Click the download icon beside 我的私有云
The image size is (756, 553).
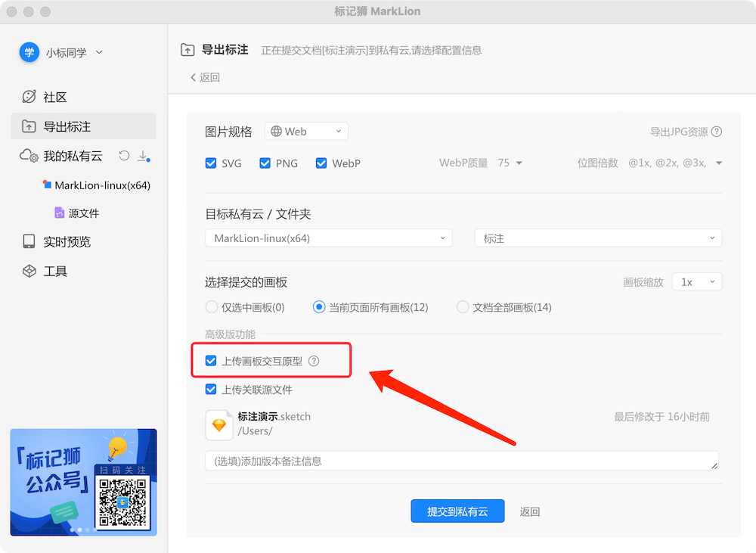(143, 156)
